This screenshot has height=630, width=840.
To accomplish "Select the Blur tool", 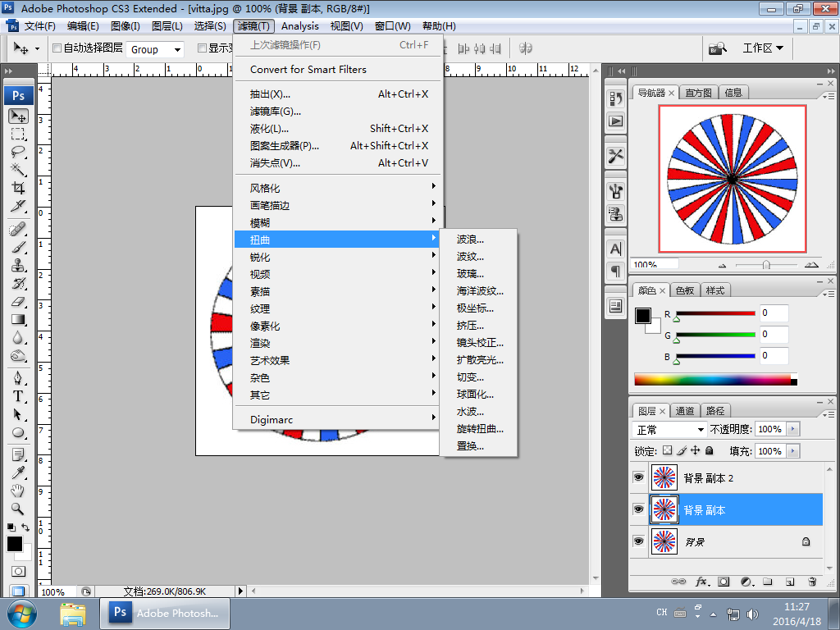I will pyautogui.click(x=18, y=337).
